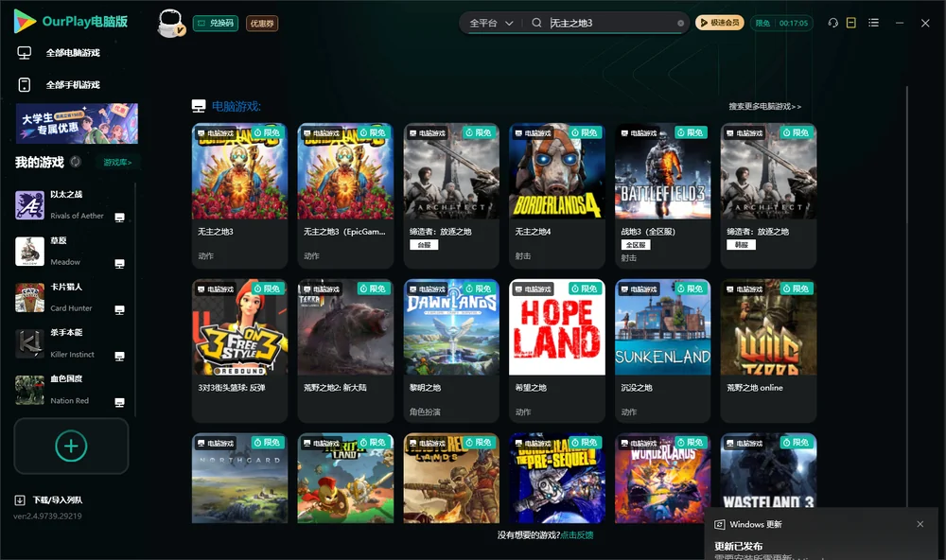Open 血色国度 from My Games list
Image resolution: width=946 pixels, height=560 pixels.
(71, 390)
